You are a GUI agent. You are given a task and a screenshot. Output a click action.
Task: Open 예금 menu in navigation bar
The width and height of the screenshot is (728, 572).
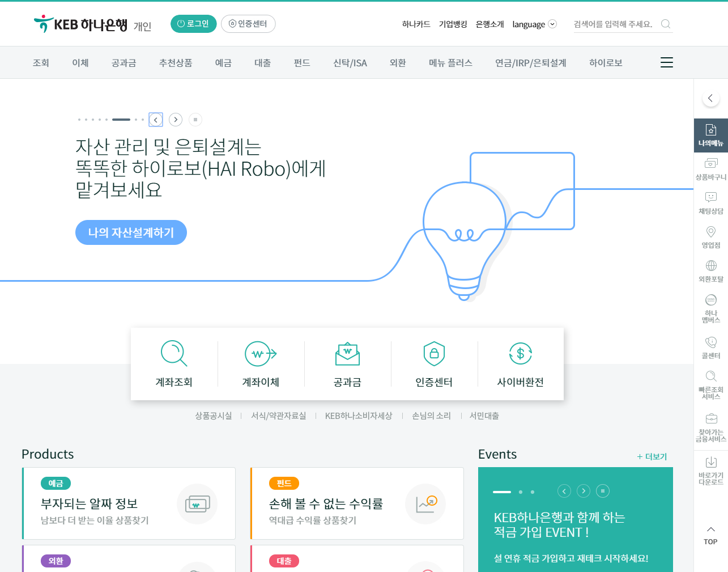click(223, 63)
